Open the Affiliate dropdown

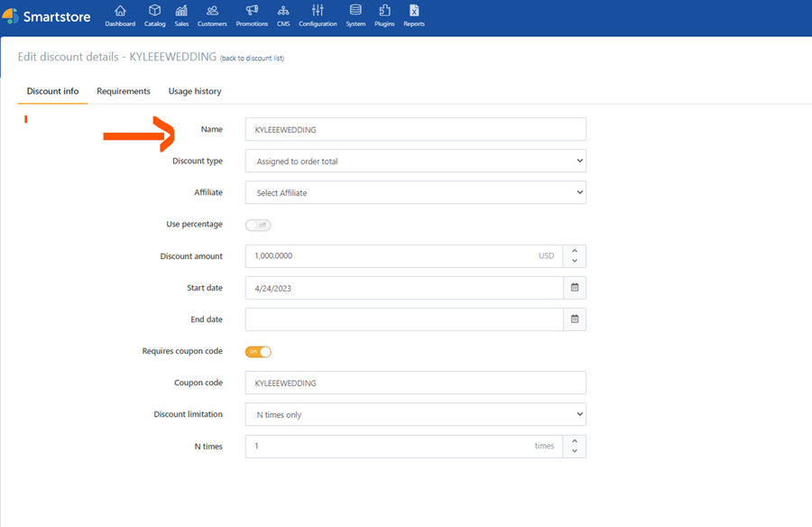(x=416, y=193)
